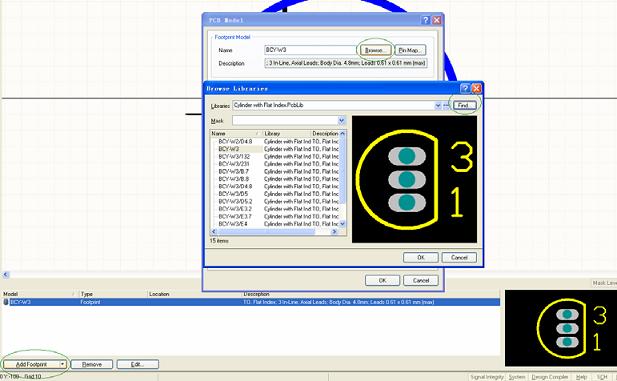Select footprint BCY-W3/E3.2
Image resolution: width=617 pixels, height=381 pixels.
235,209
